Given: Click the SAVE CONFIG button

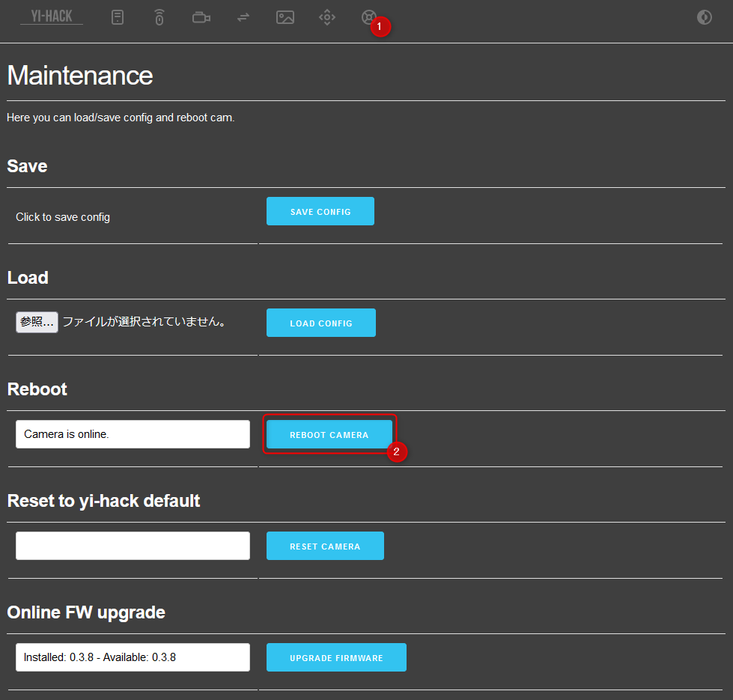Looking at the screenshot, I should pos(320,211).
